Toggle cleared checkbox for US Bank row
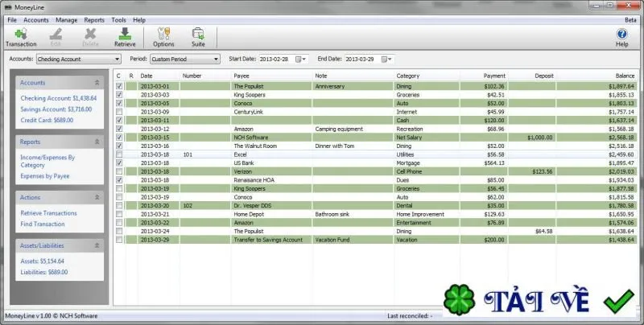 tap(119, 163)
